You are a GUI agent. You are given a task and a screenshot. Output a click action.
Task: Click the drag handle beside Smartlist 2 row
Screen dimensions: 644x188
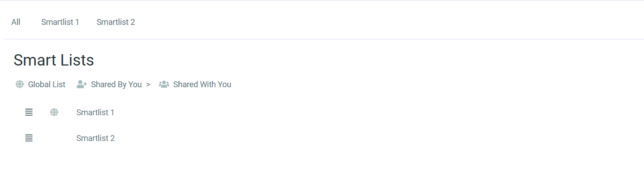(29, 138)
